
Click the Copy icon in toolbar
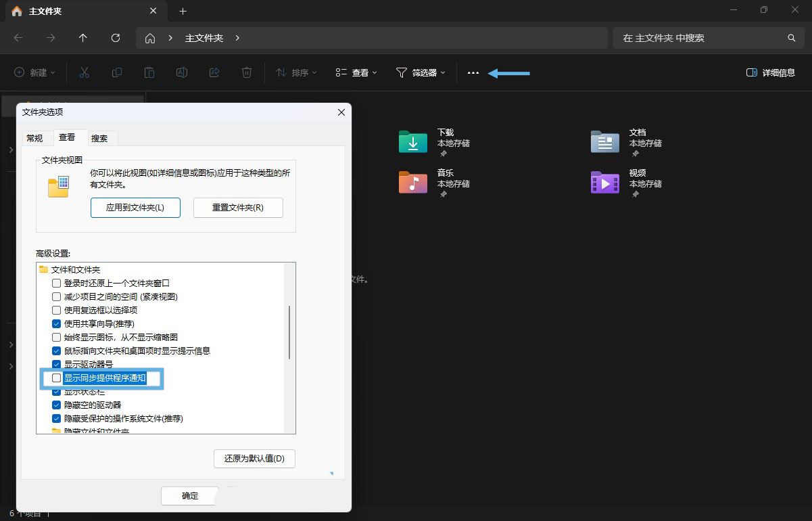(x=117, y=72)
